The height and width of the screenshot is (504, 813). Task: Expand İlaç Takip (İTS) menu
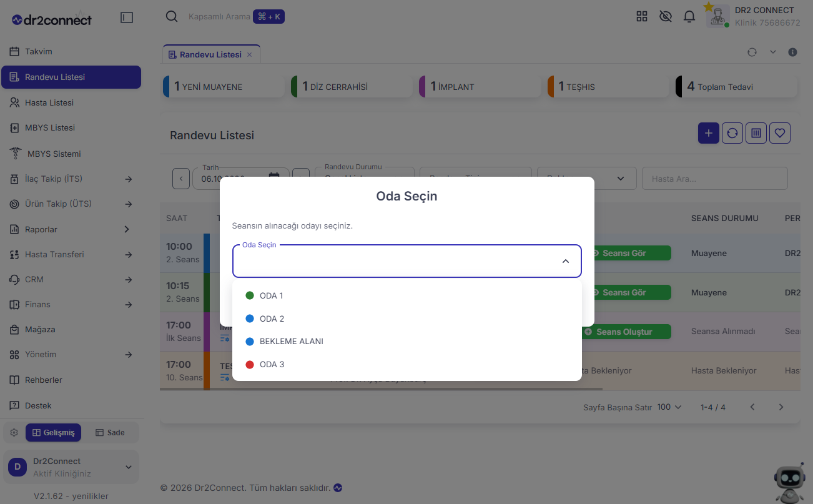(71, 179)
